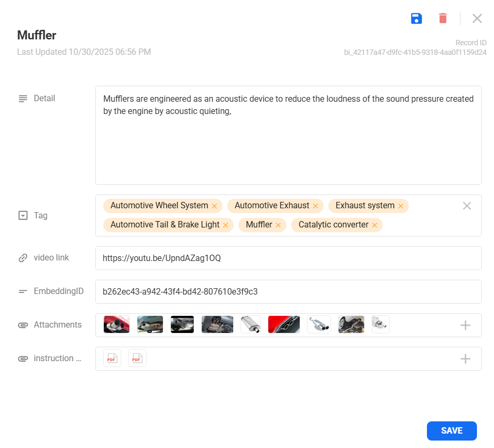Image resolution: width=494 pixels, height=448 pixels.
Task: Close the Muffler record panel
Action: coord(477,19)
